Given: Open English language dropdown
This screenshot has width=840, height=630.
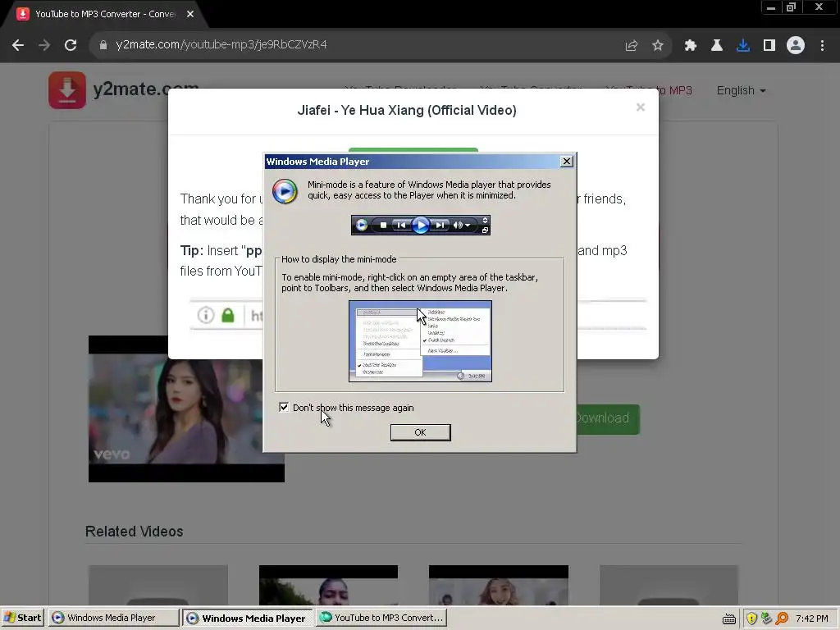Looking at the screenshot, I should pyautogui.click(x=741, y=90).
